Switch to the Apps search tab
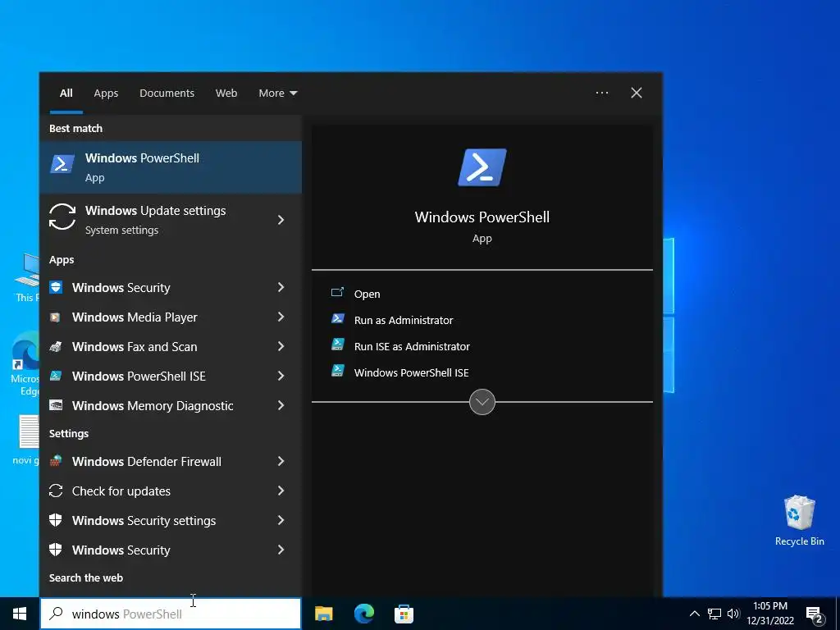 pos(106,94)
